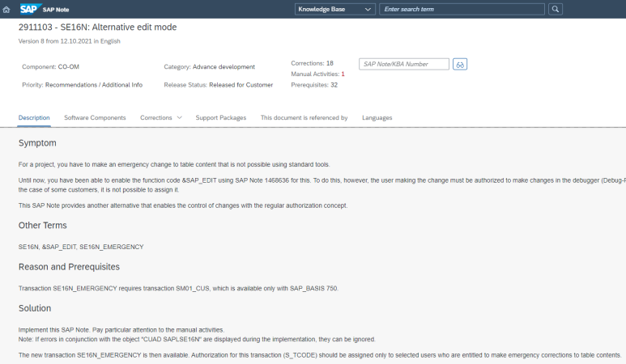Screen dimensions: 626x364
Task: Click the sentence mentioning SM01_CUS transaction
Action: 178,288
